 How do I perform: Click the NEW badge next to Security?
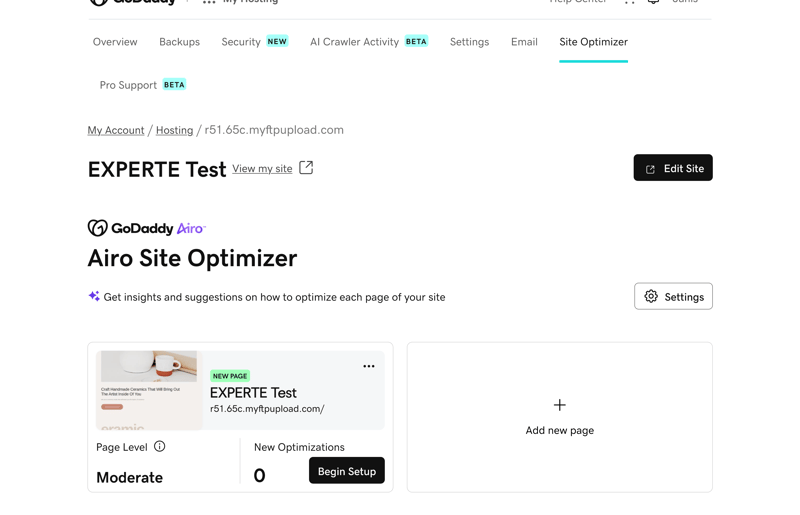coord(277,41)
